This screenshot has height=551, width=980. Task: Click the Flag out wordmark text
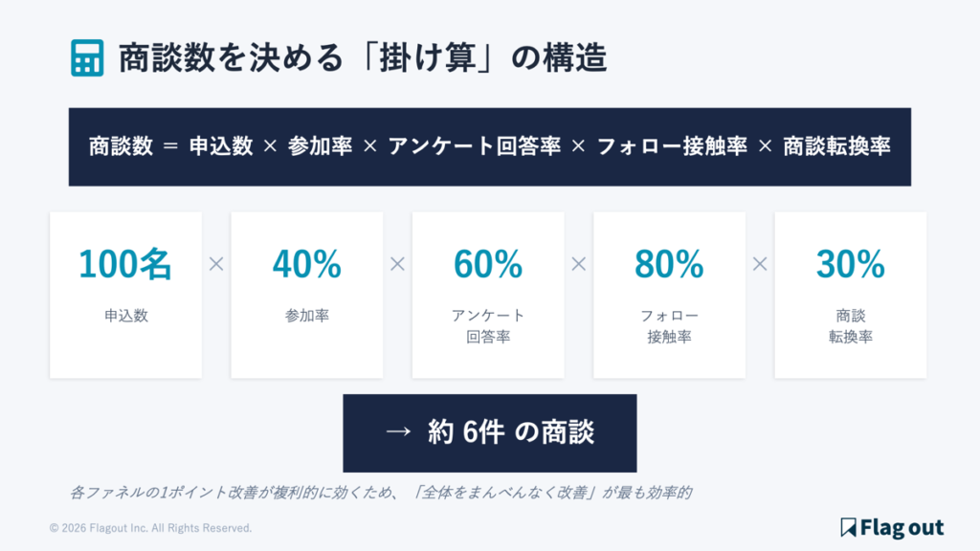(x=902, y=527)
